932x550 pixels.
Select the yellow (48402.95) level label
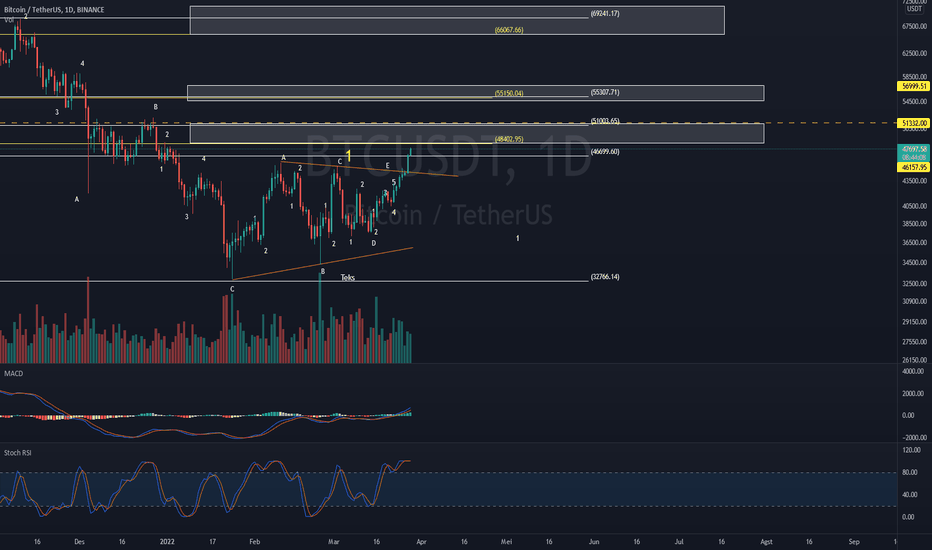[x=509, y=139]
